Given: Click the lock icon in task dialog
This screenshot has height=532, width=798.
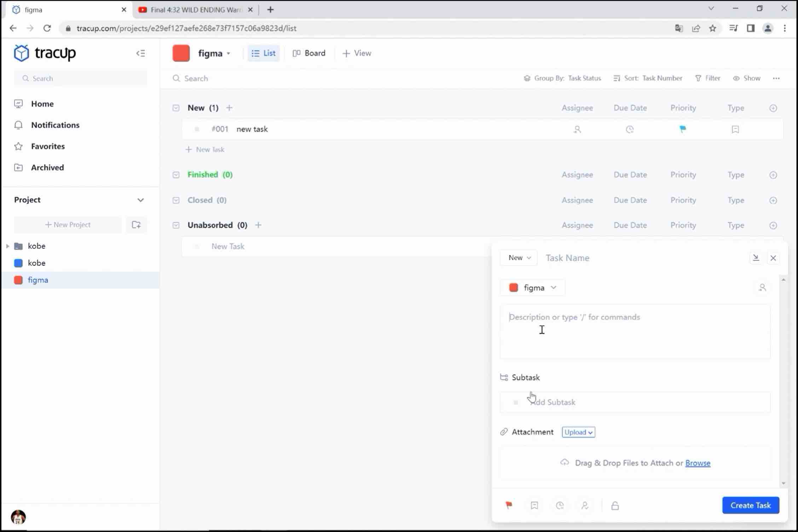Looking at the screenshot, I should (x=615, y=505).
